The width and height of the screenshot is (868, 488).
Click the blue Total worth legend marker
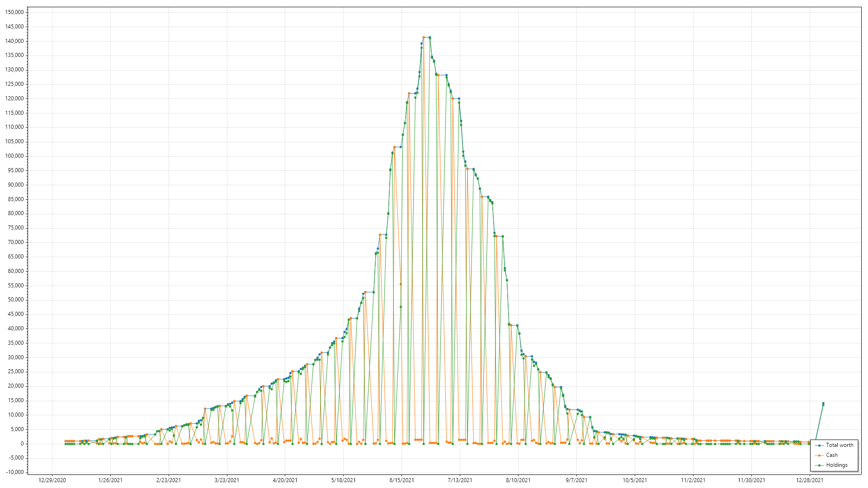pos(819,446)
